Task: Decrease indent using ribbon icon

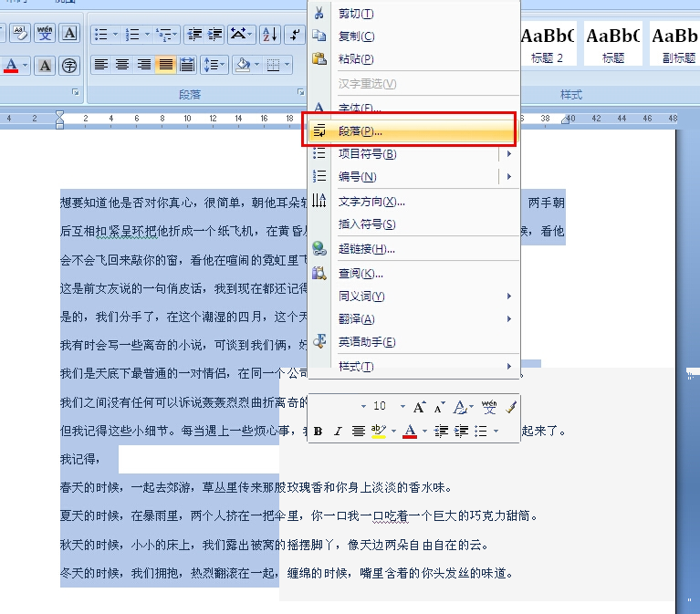Action: [x=194, y=35]
